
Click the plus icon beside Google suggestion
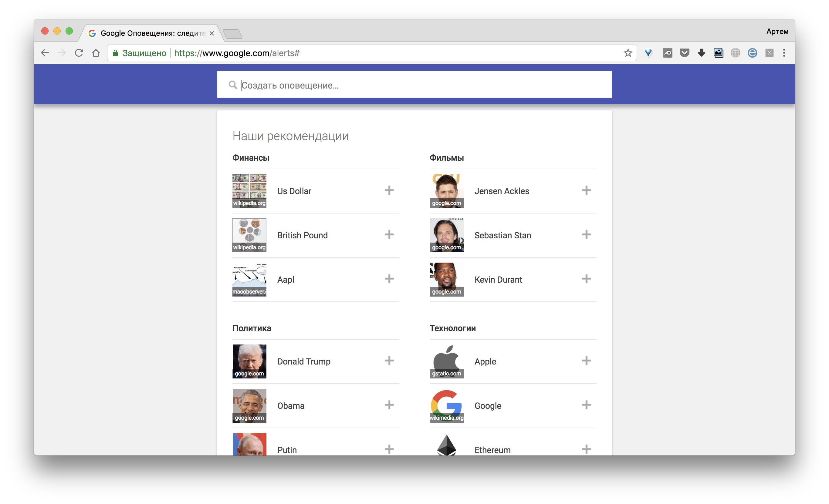point(586,405)
